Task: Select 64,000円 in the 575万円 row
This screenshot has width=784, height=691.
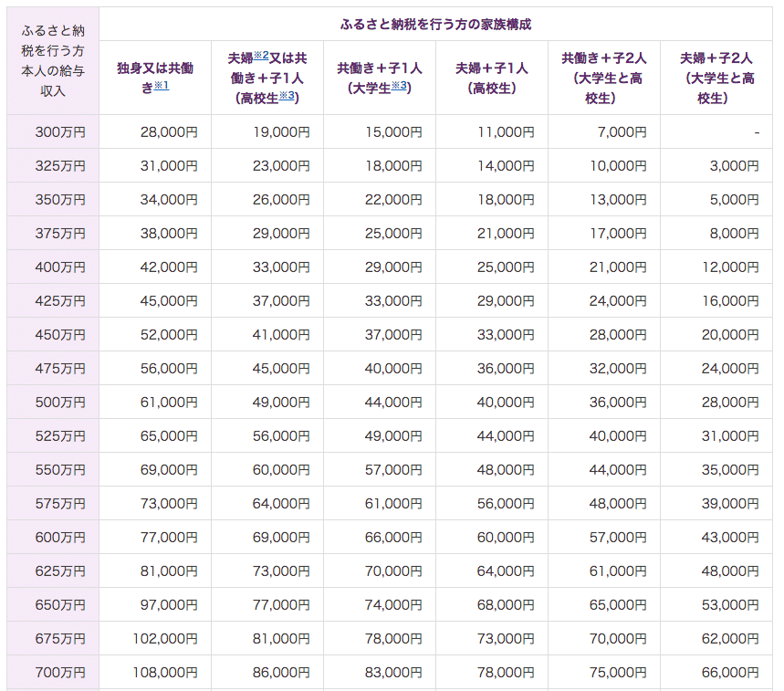Action: (x=281, y=504)
